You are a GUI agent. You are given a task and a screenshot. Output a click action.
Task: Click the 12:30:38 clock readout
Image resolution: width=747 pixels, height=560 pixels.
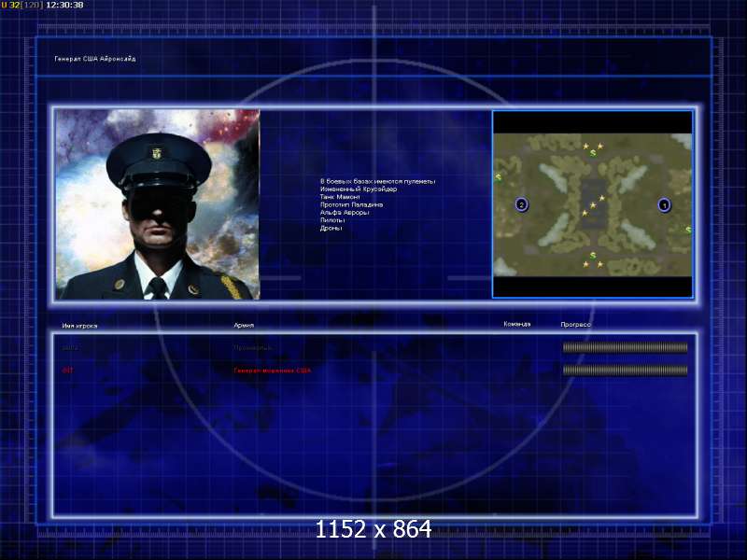click(x=64, y=5)
